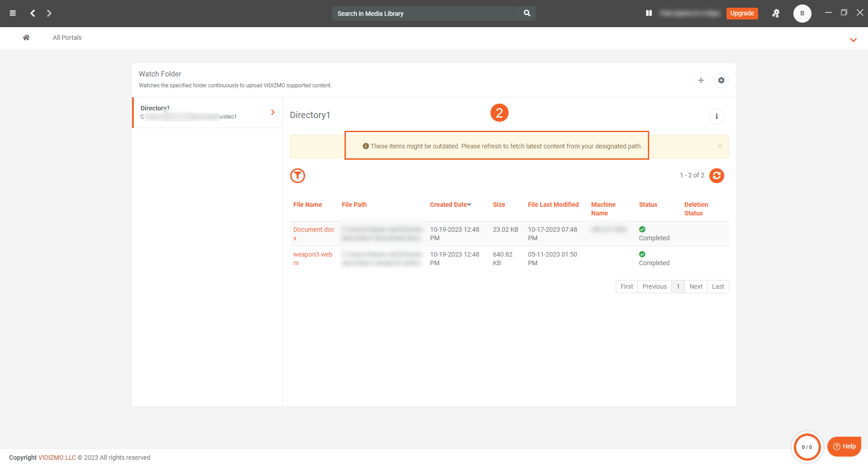Go back using the left arrow
The width and height of the screenshot is (868, 467).
click(x=33, y=13)
